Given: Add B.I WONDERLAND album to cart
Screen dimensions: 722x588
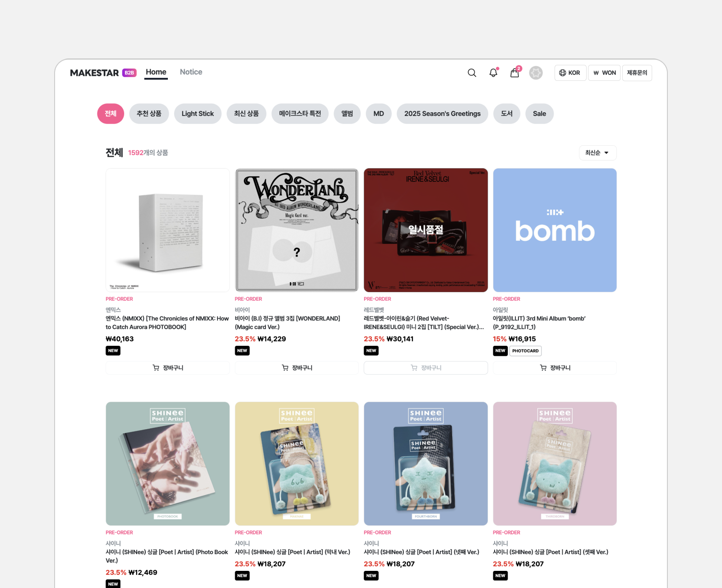Looking at the screenshot, I should (296, 368).
